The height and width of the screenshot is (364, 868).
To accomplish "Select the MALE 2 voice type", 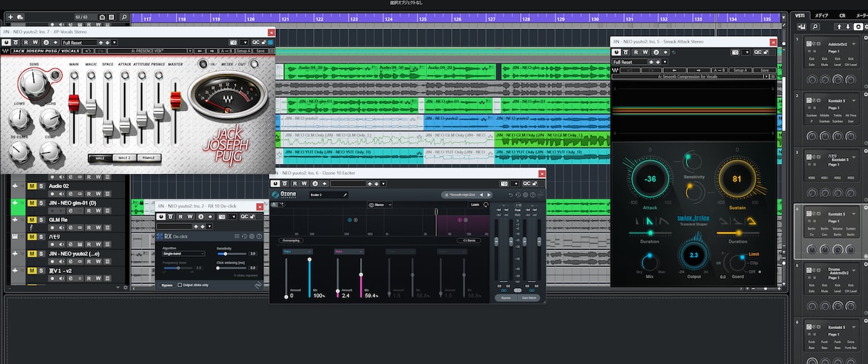I will 124,158.
